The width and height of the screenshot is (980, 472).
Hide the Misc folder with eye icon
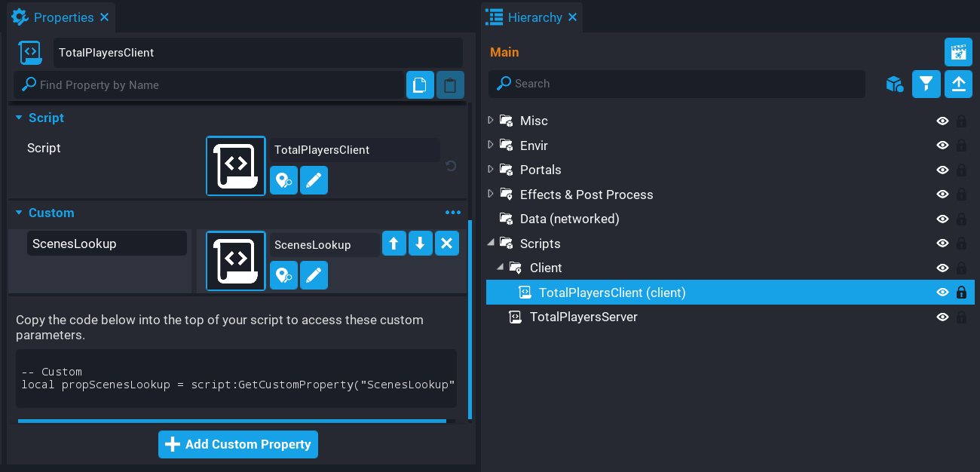pyautogui.click(x=942, y=121)
